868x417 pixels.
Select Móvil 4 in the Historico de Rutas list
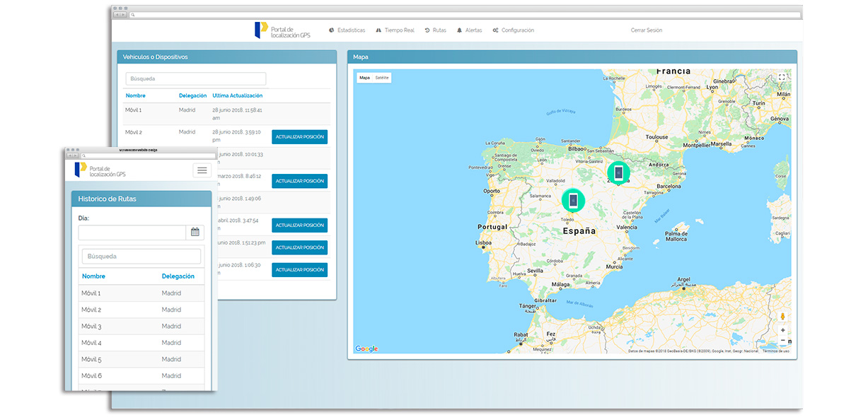tap(141, 343)
